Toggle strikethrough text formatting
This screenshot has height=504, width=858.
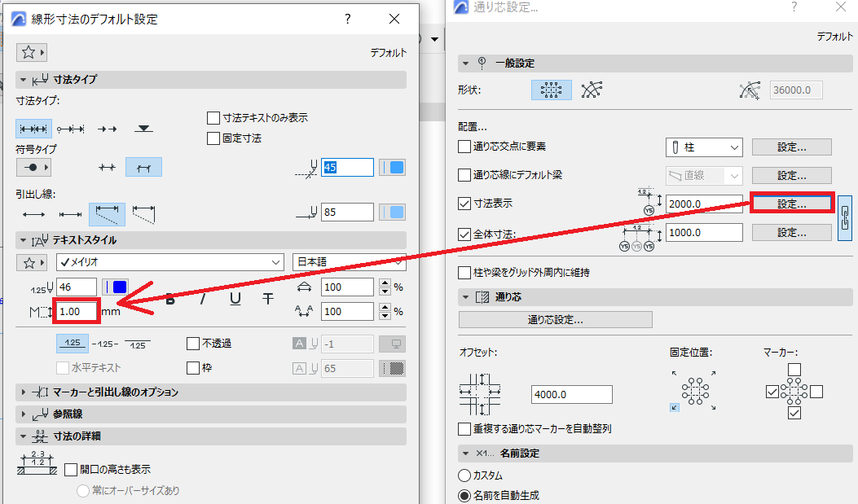coord(267,299)
